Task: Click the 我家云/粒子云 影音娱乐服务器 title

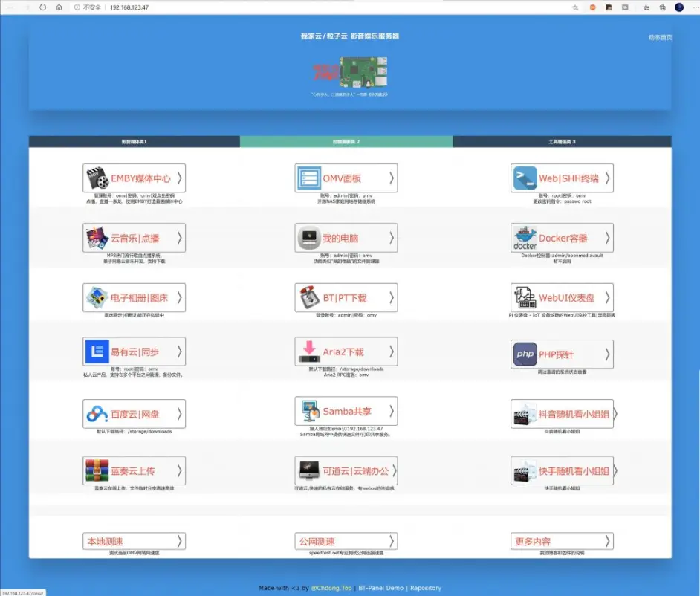Action: [350, 36]
